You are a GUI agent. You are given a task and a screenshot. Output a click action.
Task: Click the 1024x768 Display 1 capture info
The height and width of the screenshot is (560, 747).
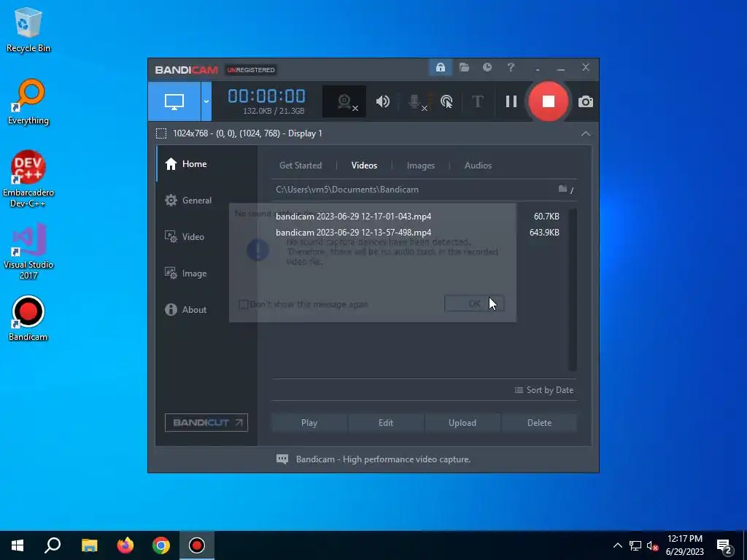pos(247,134)
